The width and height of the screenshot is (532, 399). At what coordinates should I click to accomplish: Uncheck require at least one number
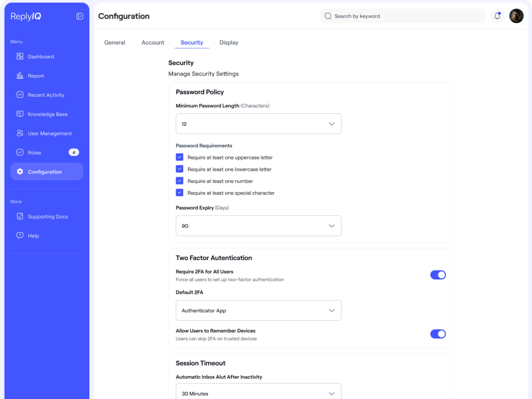point(179,181)
